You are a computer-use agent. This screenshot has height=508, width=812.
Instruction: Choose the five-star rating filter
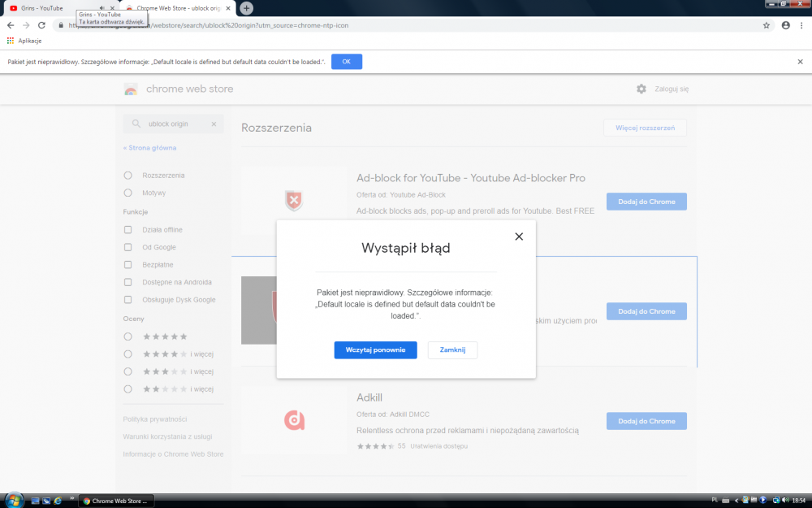127,336
